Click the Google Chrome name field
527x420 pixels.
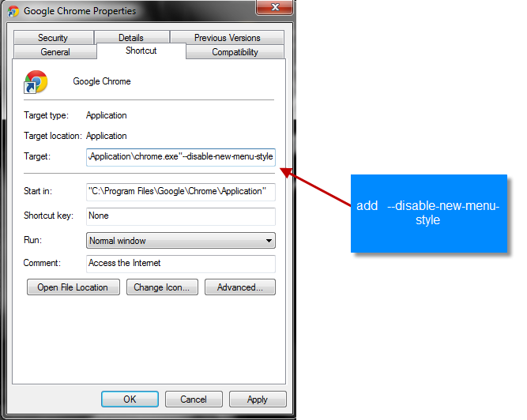click(102, 81)
